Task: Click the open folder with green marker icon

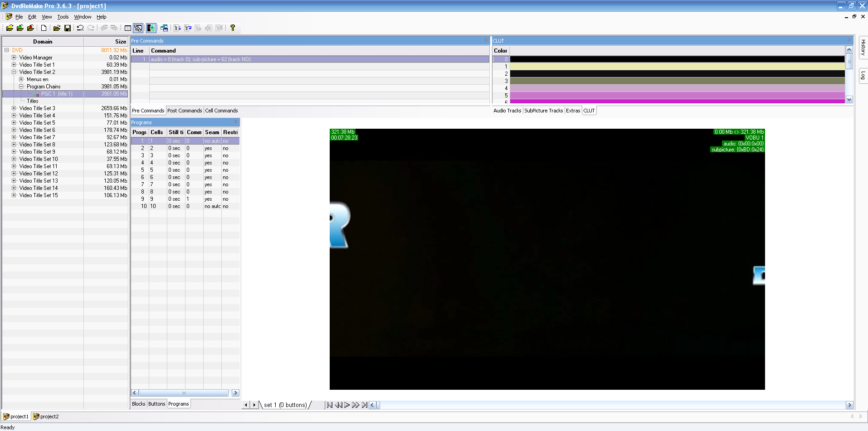Action: click(20, 28)
